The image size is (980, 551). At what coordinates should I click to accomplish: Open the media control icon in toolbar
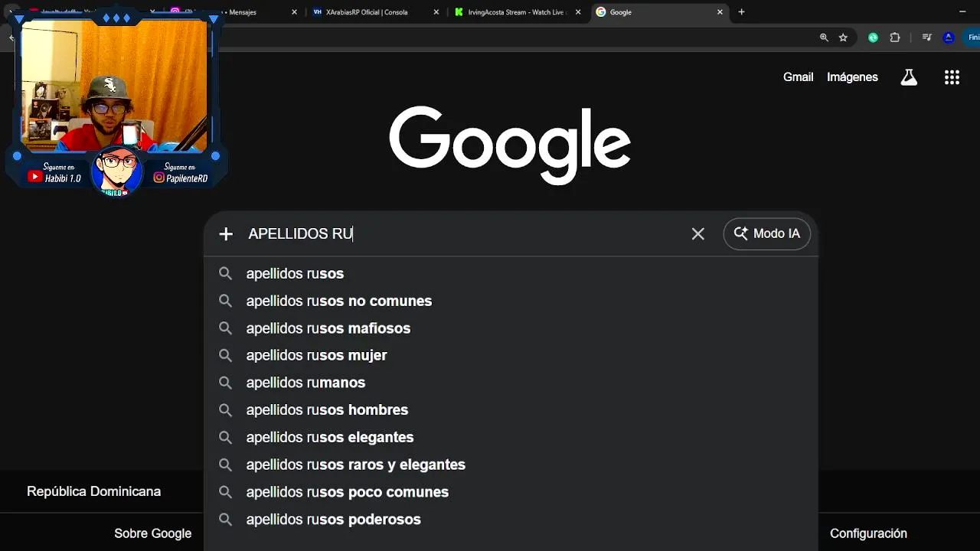click(926, 37)
